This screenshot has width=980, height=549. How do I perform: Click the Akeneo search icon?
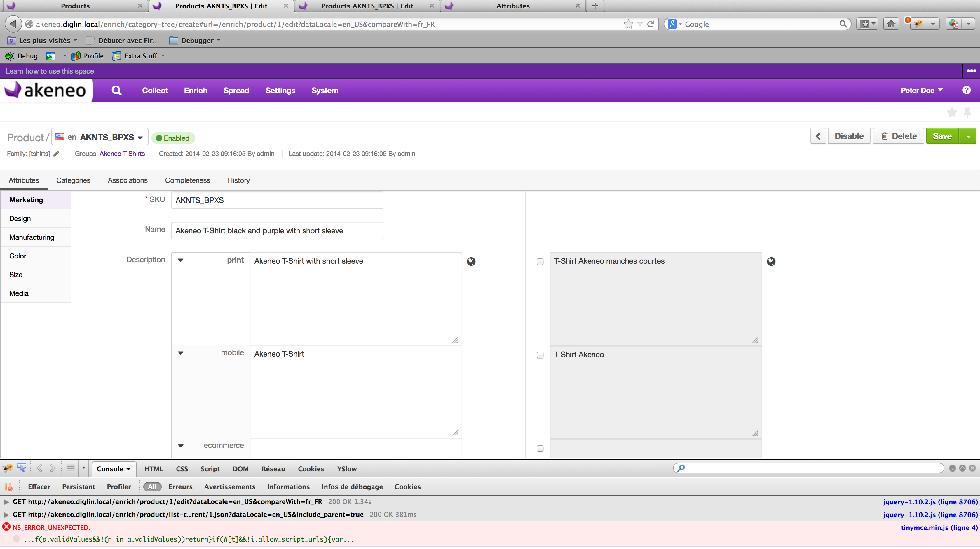[x=116, y=90]
